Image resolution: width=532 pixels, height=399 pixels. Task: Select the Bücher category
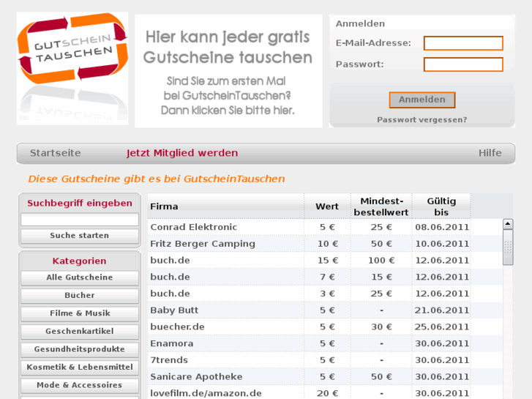pos(80,296)
